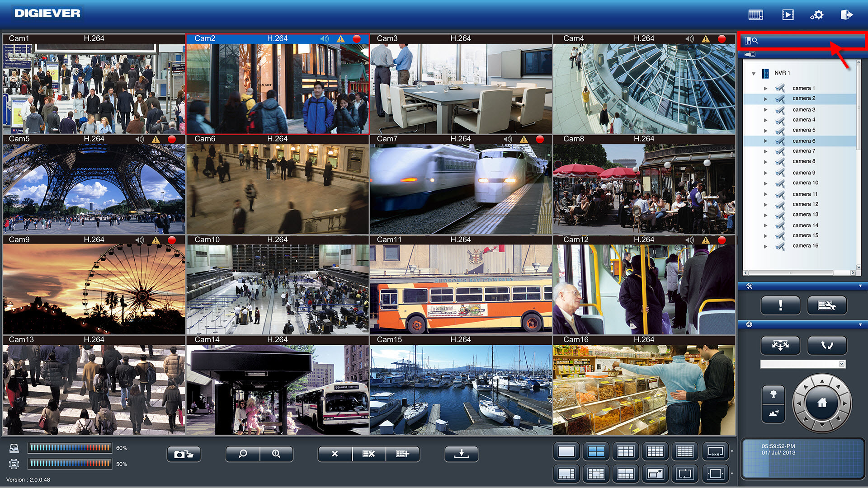This screenshot has width=868, height=488.
Task: Take a snapshot with camera icon
Action: pos(184,454)
